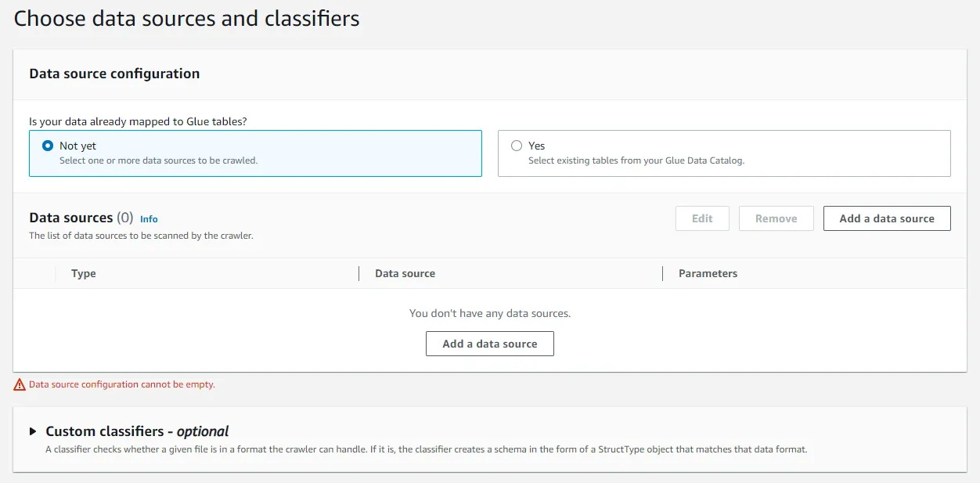Viewport: 980px width, 483px height.
Task: Click "Select existing tables from your Glue Data Catalog" text
Action: point(636,160)
